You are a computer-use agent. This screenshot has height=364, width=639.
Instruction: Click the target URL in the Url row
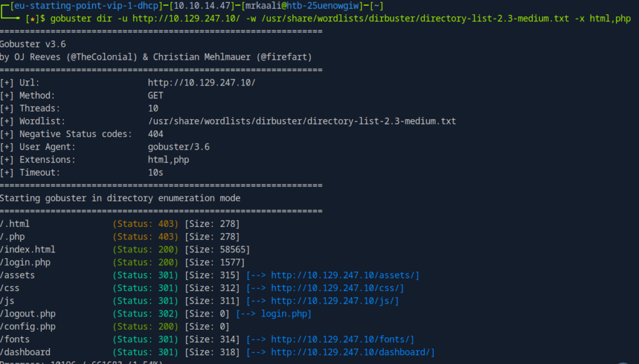click(202, 83)
